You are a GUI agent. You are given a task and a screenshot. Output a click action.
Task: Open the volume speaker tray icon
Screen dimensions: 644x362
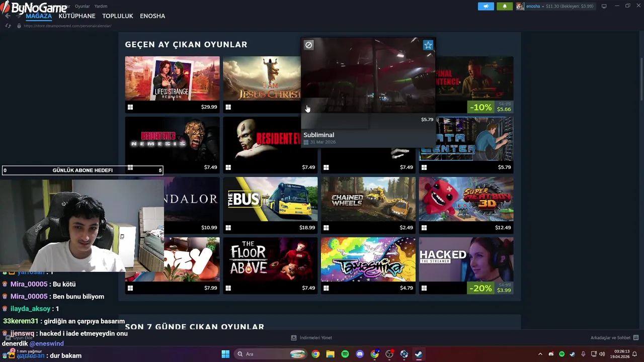click(602, 354)
